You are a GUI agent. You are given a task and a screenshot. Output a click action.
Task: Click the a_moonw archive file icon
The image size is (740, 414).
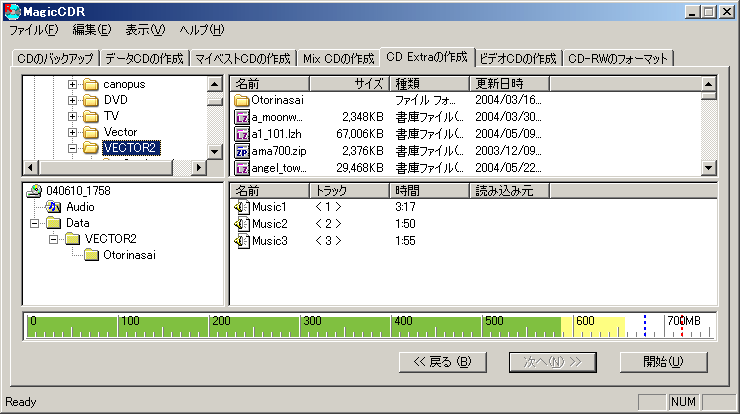click(242, 117)
